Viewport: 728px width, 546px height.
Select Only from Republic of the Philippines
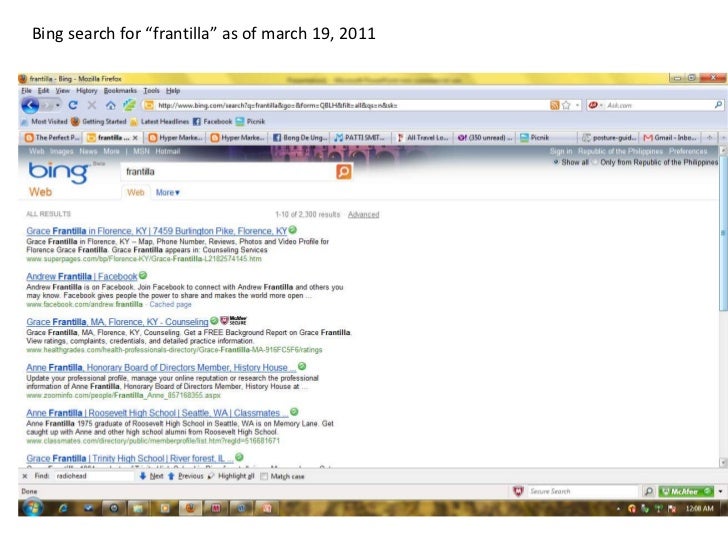point(594,162)
